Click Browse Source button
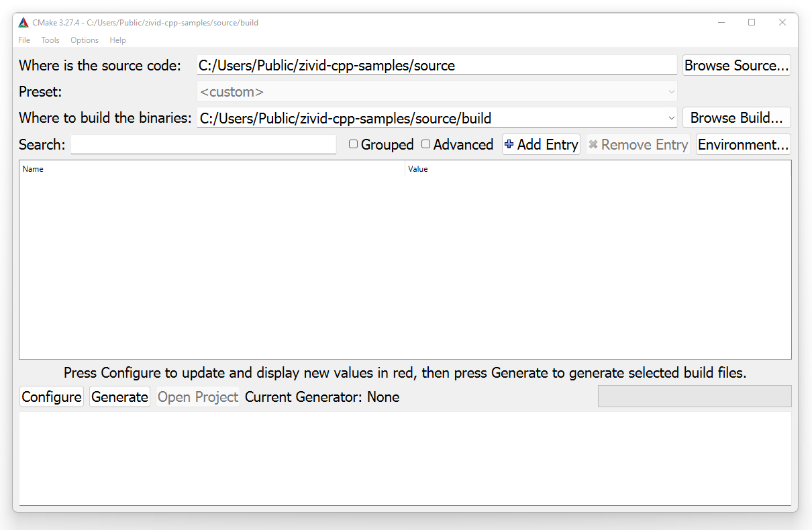Image resolution: width=812 pixels, height=530 pixels. pyautogui.click(x=736, y=66)
